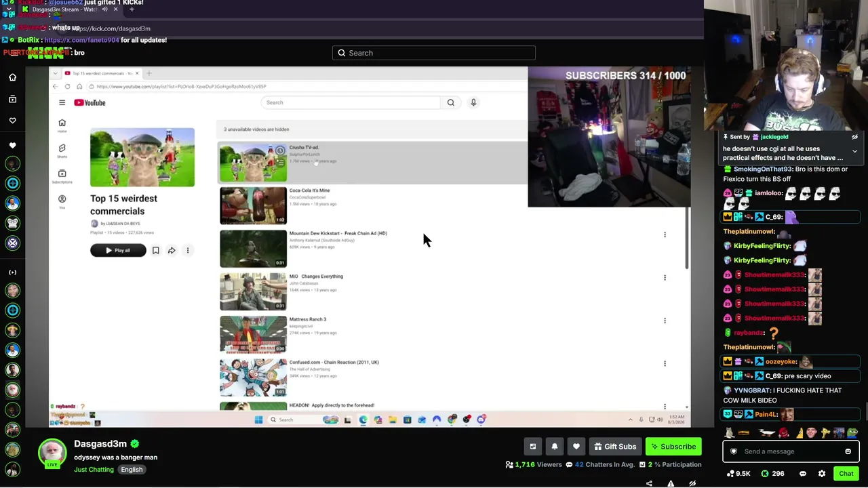Open the browser tab list chevron
Screen dimensions: 868x488
tap(55, 73)
